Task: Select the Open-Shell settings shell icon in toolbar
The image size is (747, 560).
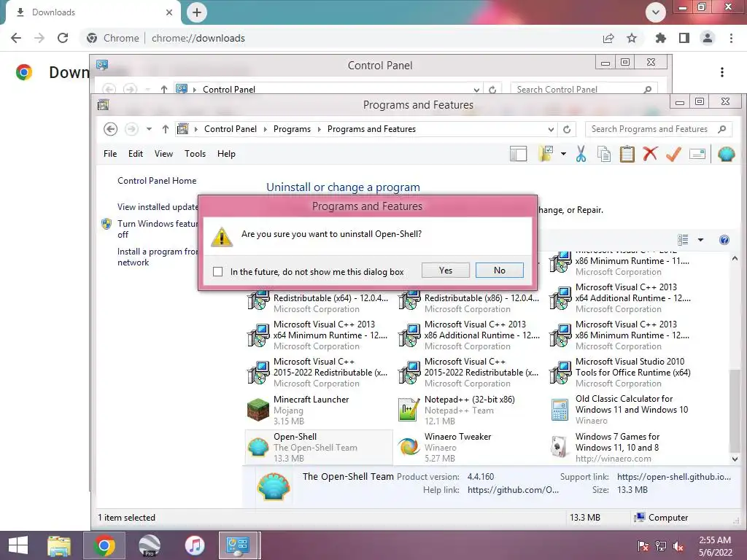Action: point(726,154)
